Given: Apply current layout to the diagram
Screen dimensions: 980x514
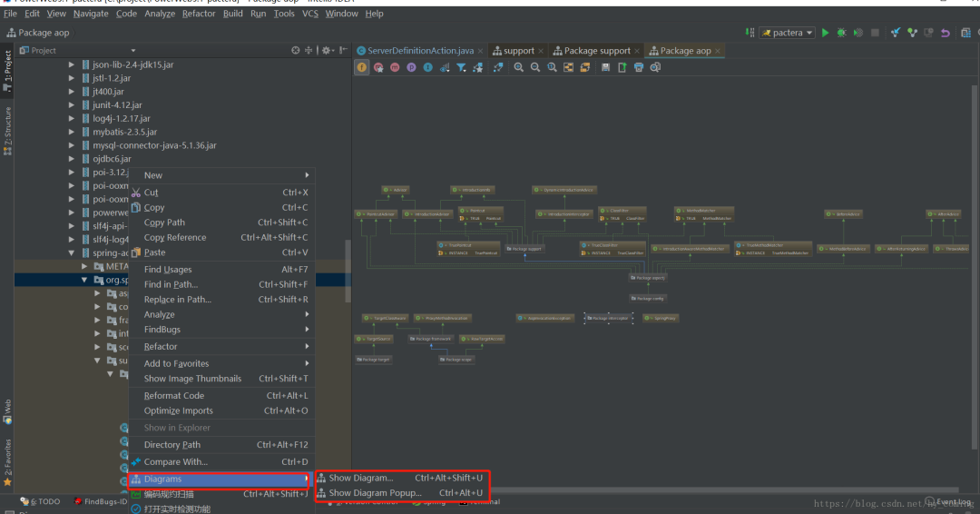Looking at the screenshot, I should [x=585, y=67].
